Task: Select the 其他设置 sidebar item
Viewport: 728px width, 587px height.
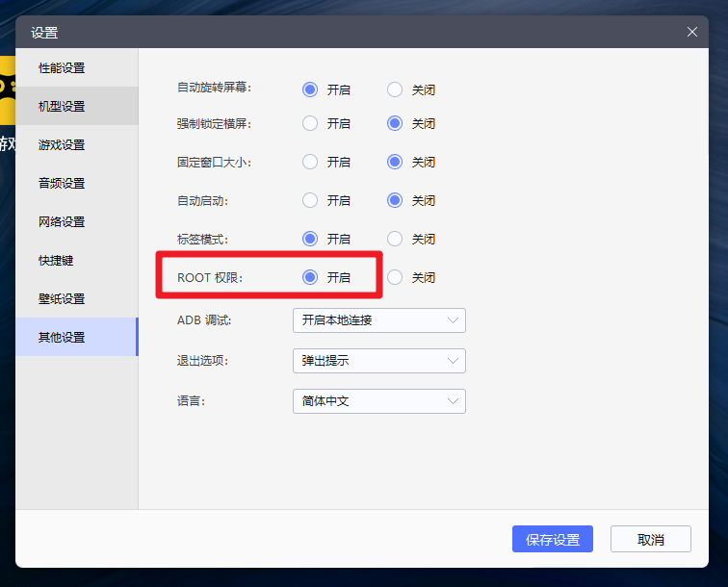Action: coord(62,337)
